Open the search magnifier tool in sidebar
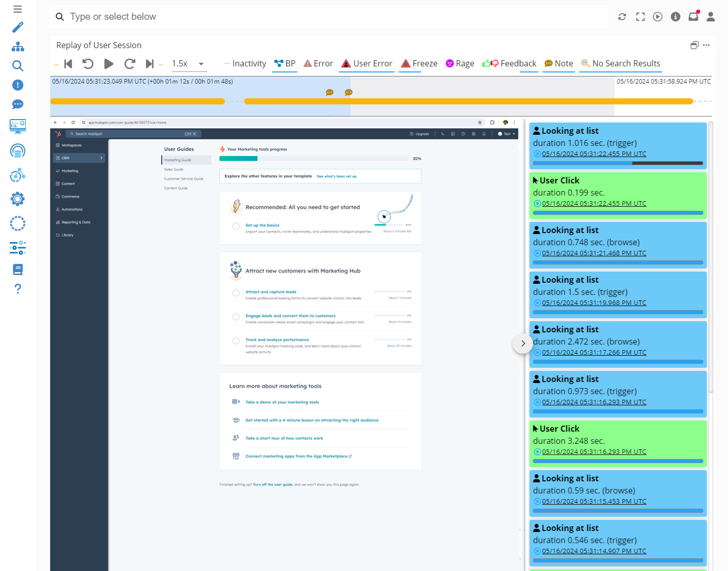This screenshot has width=728, height=571. click(x=18, y=66)
